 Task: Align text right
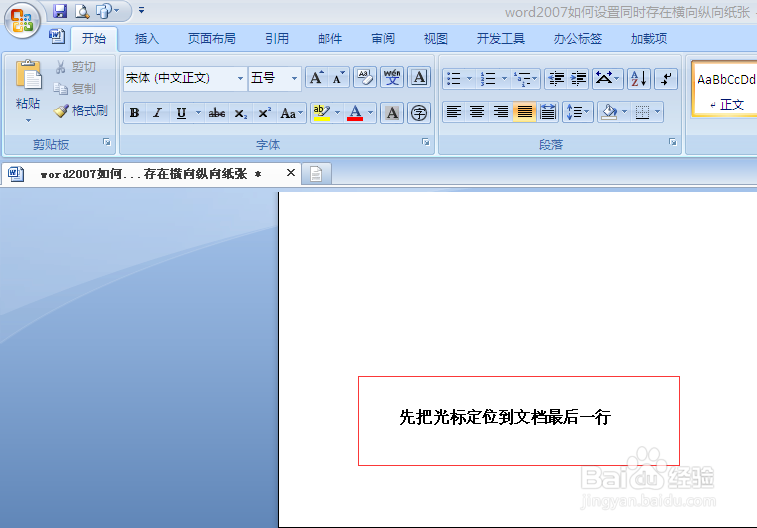tap(501, 113)
